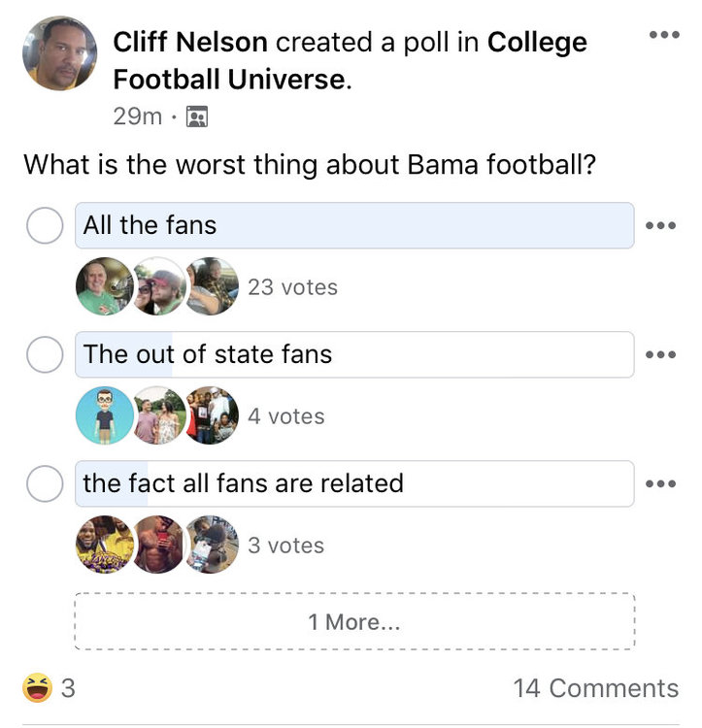Click cartoon avatar under out of state fans

pyautogui.click(x=102, y=415)
